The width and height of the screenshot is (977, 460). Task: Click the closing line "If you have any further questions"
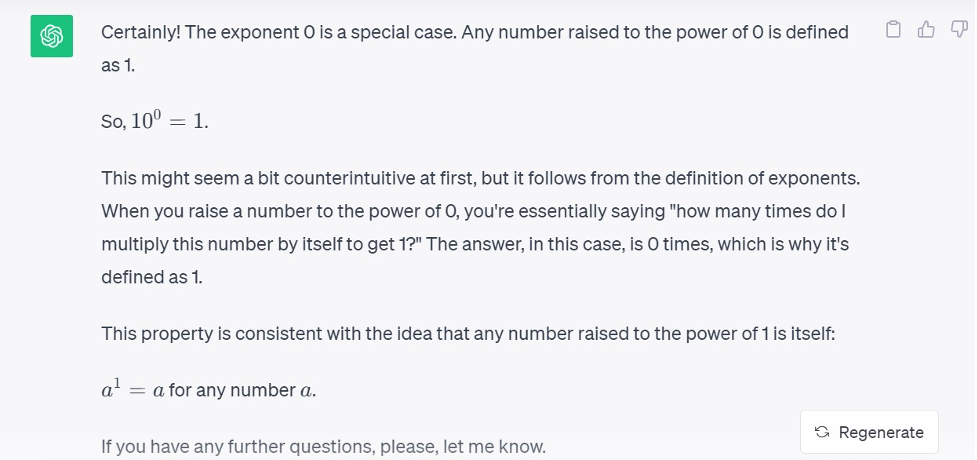(323, 446)
